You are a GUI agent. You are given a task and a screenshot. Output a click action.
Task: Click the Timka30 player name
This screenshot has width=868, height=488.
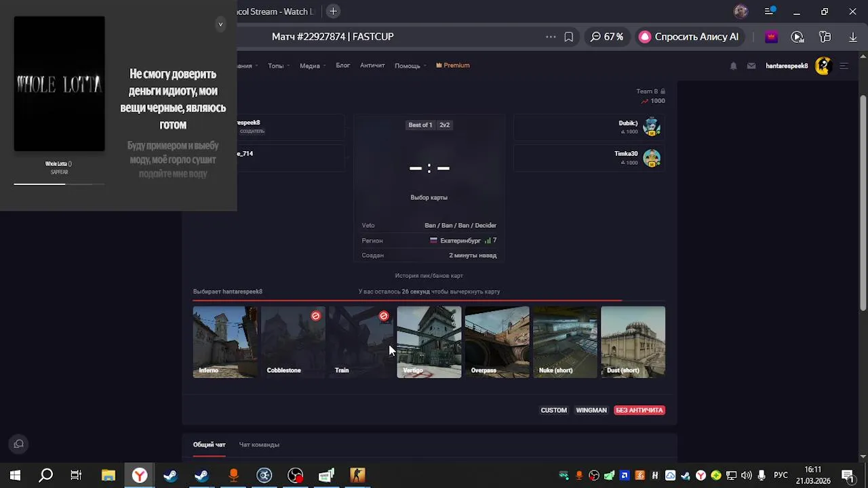(x=626, y=154)
